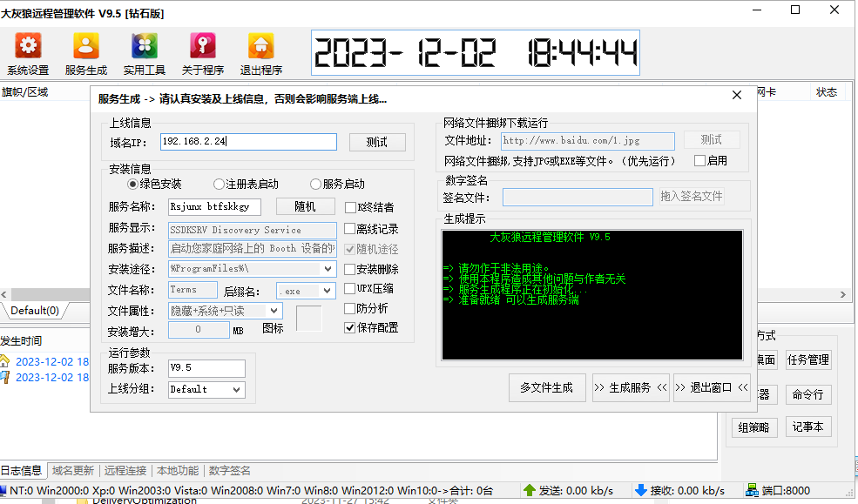Open the 实用工具 icon
Image resolution: width=858 pixels, height=504 pixels.
(145, 45)
